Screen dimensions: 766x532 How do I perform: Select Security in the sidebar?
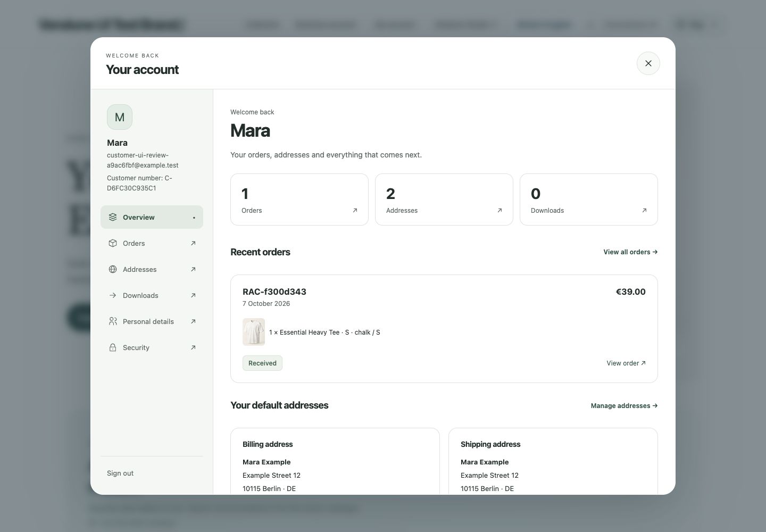pyautogui.click(x=152, y=347)
